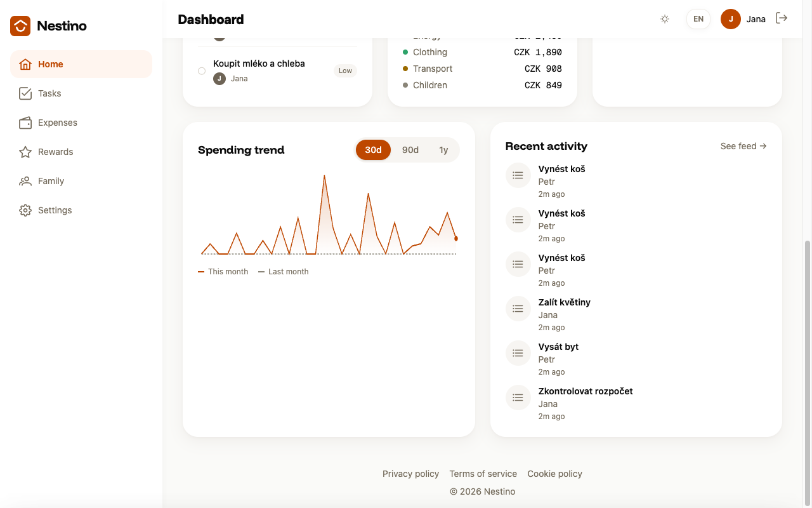Open the Terms of service link
812x508 pixels.
(x=483, y=474)
